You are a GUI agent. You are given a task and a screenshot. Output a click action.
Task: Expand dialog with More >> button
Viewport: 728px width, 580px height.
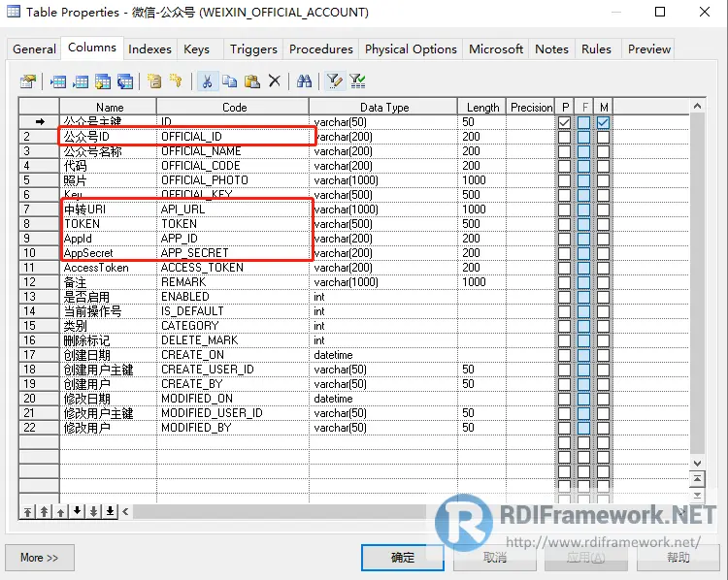pyautogui.click(x=40, y=558)
